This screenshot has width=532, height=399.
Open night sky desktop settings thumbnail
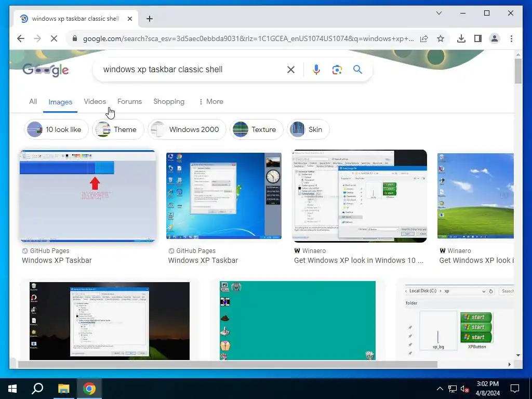point(110,321)
